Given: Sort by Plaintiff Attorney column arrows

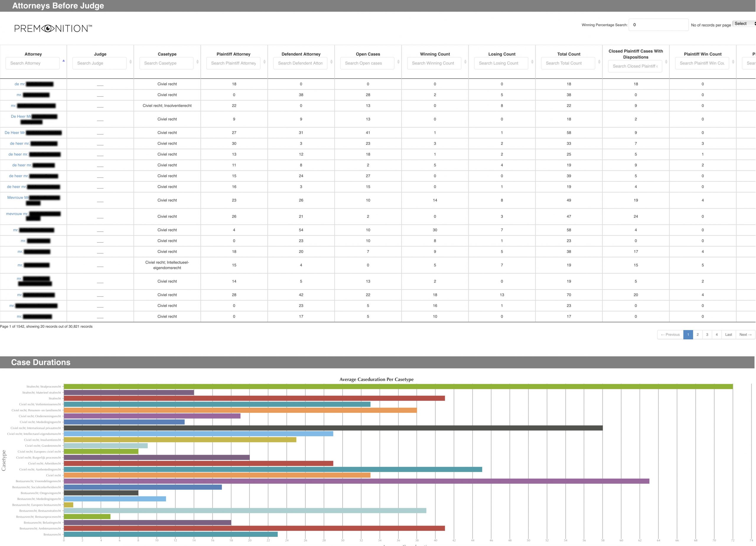Looking at the screenshot, I should tap(265, 62).
